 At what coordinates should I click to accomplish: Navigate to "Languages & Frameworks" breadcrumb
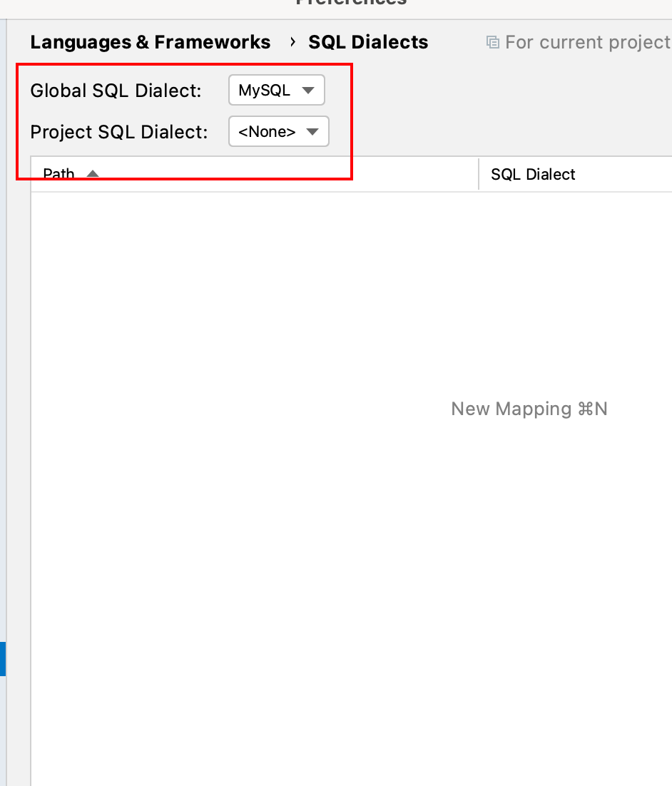150,42
